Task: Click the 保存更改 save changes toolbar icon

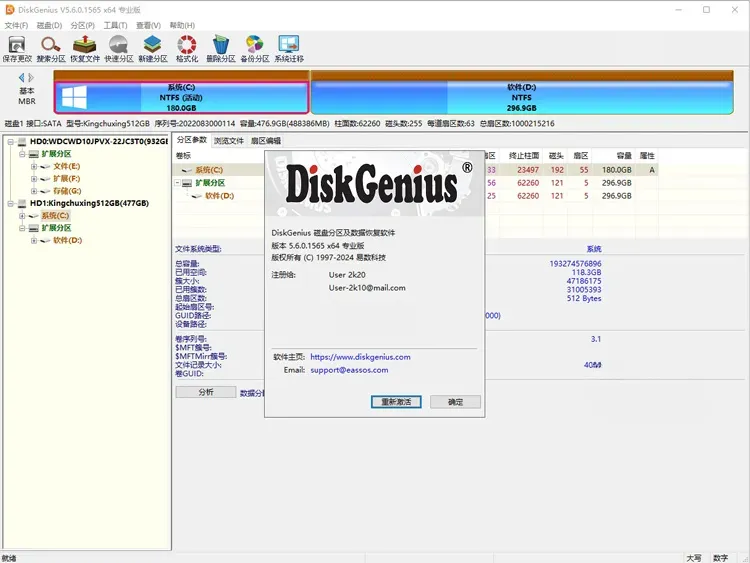Action: tap(17, 49)
